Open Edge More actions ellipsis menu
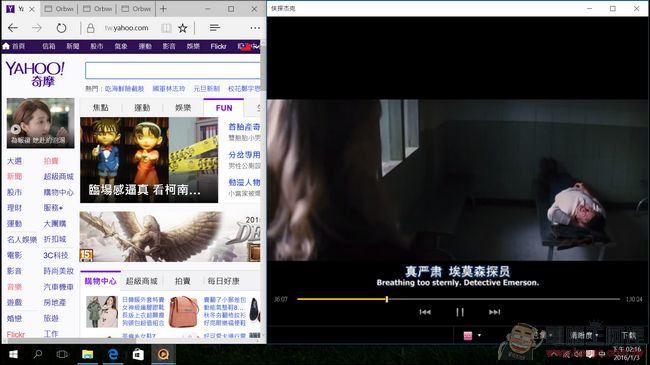 pyautogui.click(x=255, y=28)
